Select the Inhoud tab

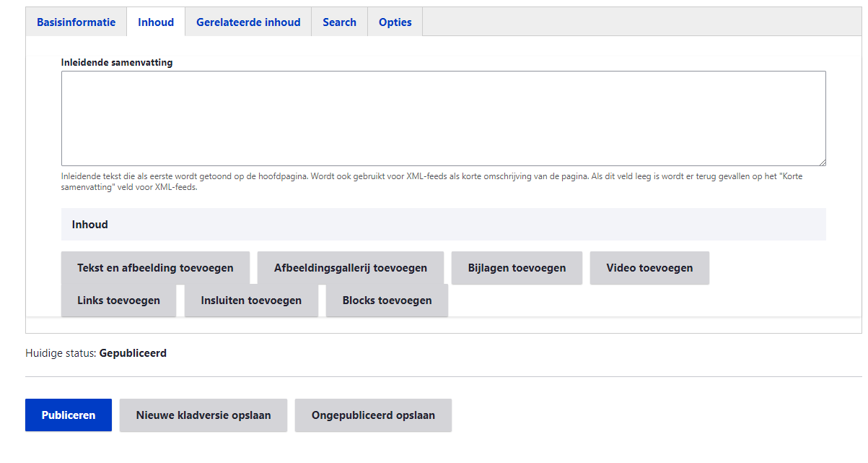click(x=156, y=22)
